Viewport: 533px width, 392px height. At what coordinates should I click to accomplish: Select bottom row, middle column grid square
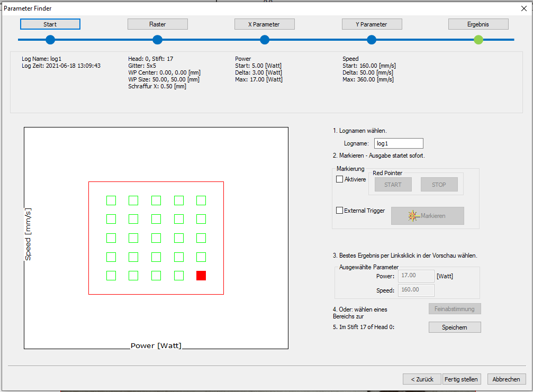point(156,276)
